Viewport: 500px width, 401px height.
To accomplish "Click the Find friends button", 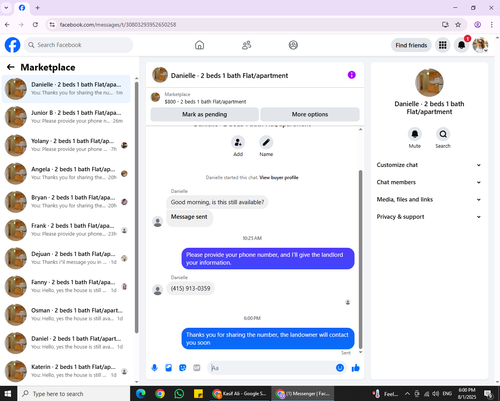I will click(x=411, y=45).
